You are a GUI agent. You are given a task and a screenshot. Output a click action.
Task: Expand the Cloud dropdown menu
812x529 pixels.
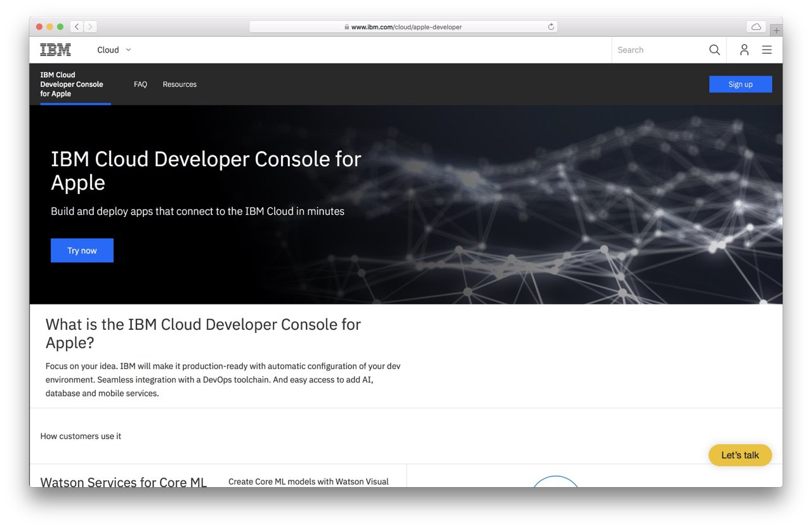tap(114, 50)
